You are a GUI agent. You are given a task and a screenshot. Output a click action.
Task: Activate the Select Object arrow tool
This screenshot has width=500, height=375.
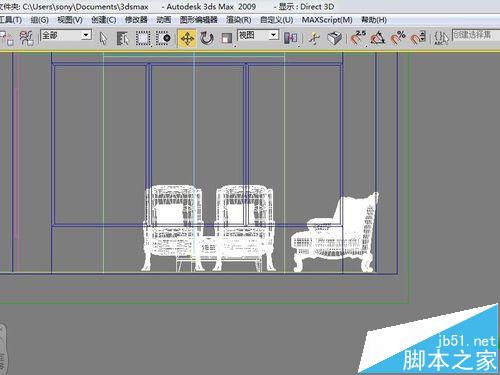coord(103,38)
